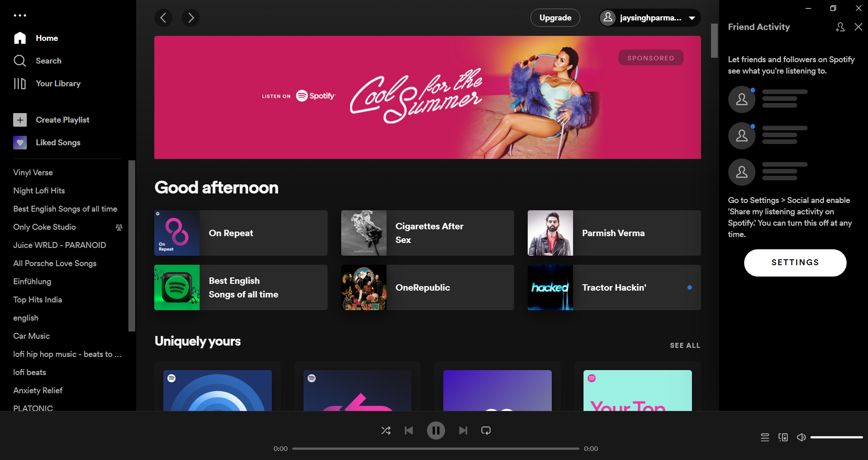Open Top Hits India playlist
This screenshot has width=868, height=460.
(x=38, y=300)
